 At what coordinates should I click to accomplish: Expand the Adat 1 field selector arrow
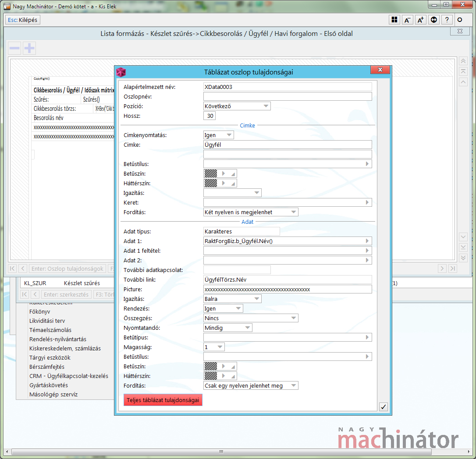367,241
